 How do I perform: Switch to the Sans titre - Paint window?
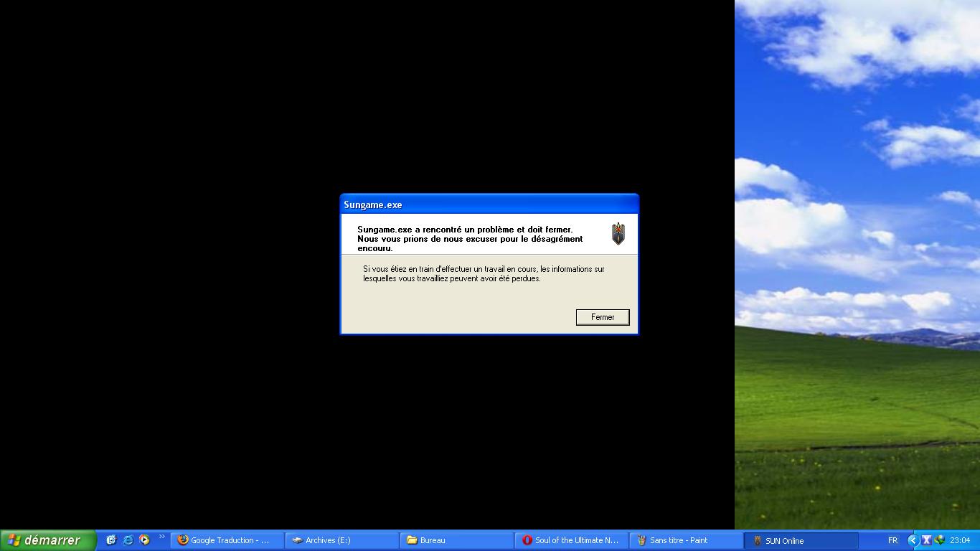(x=687, y=540)
